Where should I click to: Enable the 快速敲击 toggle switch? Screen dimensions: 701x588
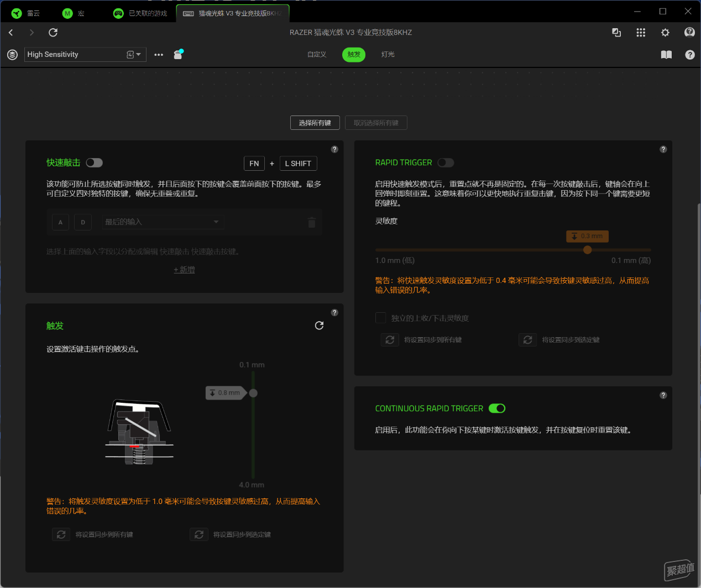click(x=95, y=162)
